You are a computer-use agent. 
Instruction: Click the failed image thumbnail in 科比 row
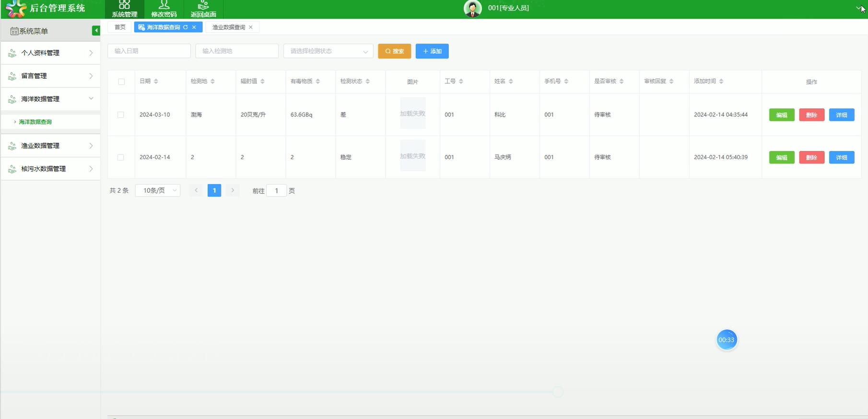click(x=413, y=113)
